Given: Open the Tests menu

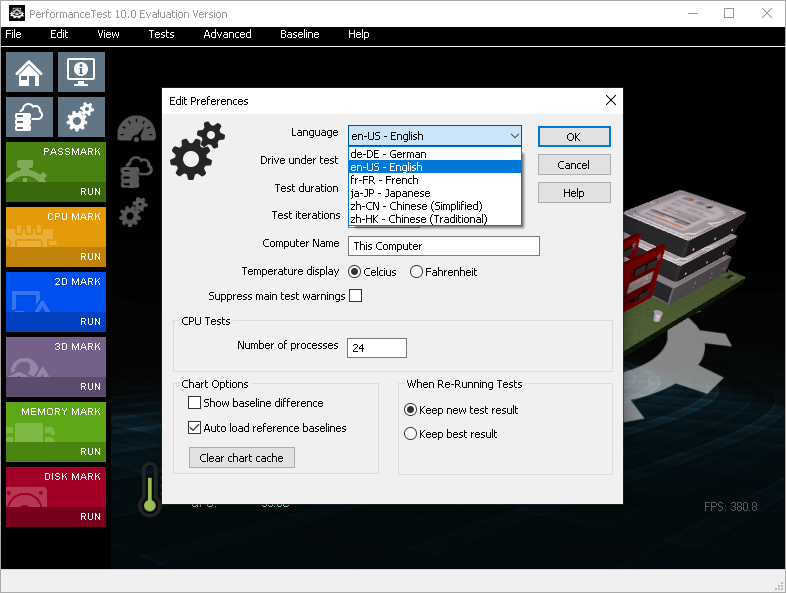Looking at the screenshot, I should pos(161,34).
